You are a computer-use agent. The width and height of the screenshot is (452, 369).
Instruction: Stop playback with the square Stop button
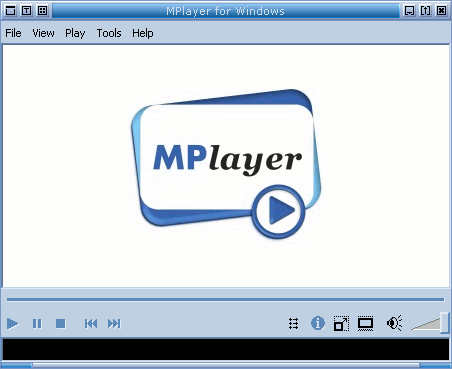60,323
